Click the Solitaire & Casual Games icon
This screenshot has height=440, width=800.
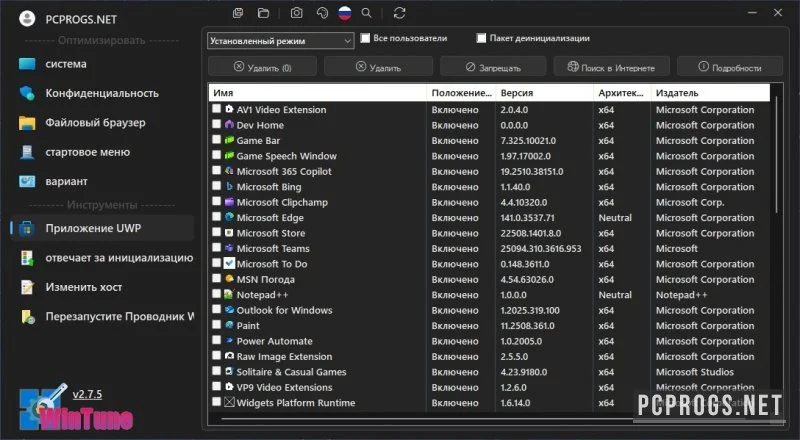tap(229, 371)
